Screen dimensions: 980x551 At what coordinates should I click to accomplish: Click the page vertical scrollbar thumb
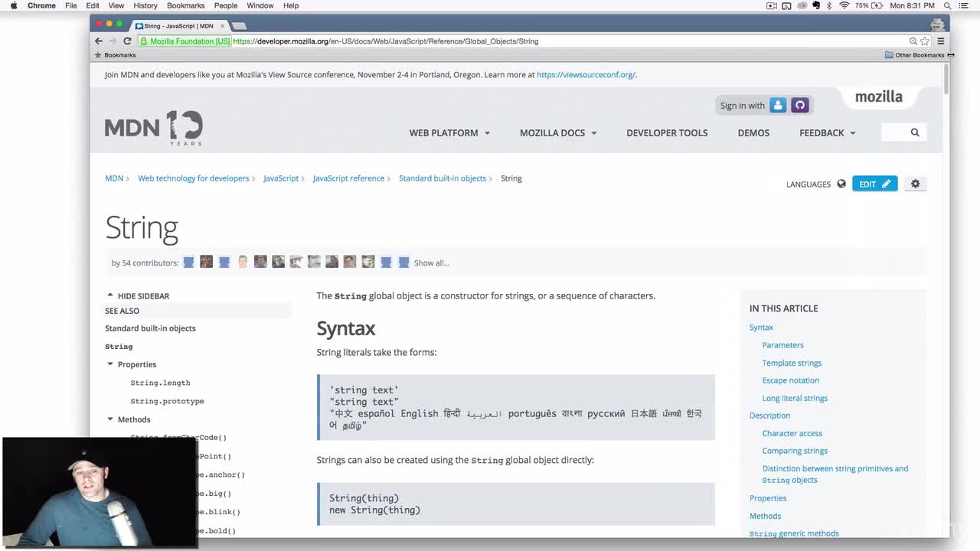pos(946,80)
